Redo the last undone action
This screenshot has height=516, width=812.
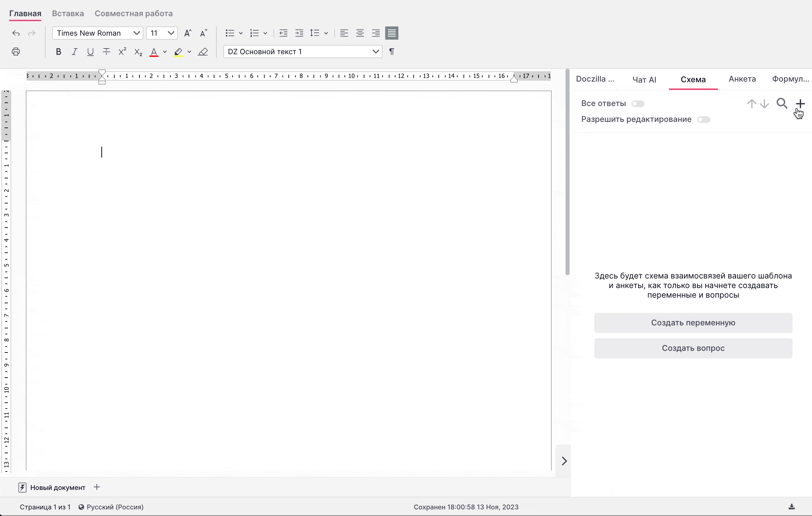(x=32, y=33)
